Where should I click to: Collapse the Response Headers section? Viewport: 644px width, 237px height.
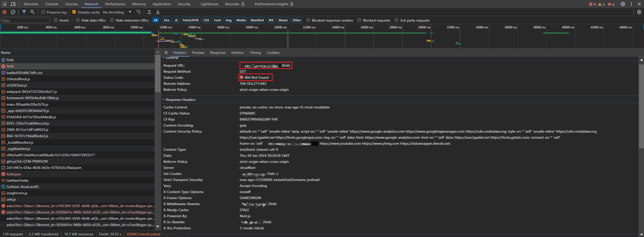pos(164,99)
